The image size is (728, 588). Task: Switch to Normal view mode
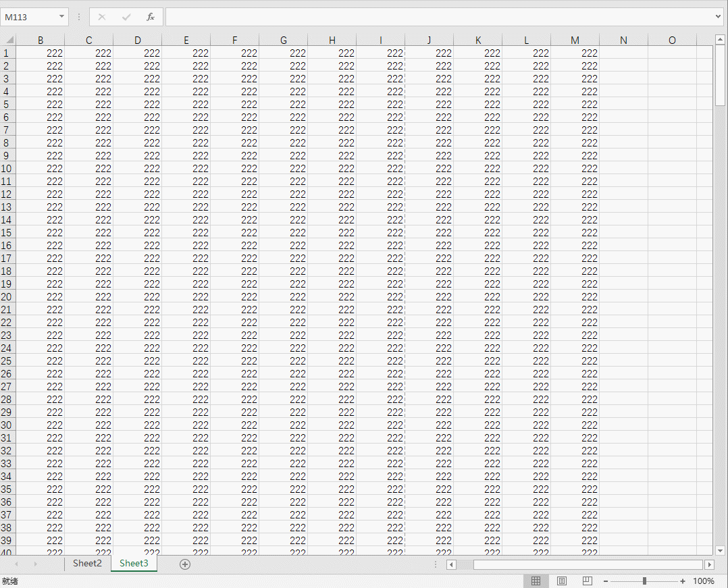(536, 581)
